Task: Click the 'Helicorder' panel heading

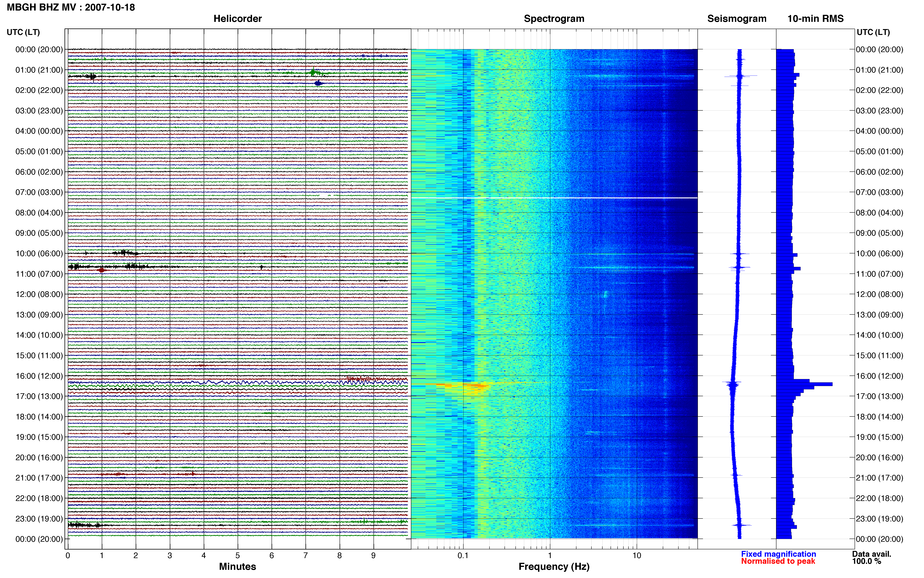Action: pos(238,19)
